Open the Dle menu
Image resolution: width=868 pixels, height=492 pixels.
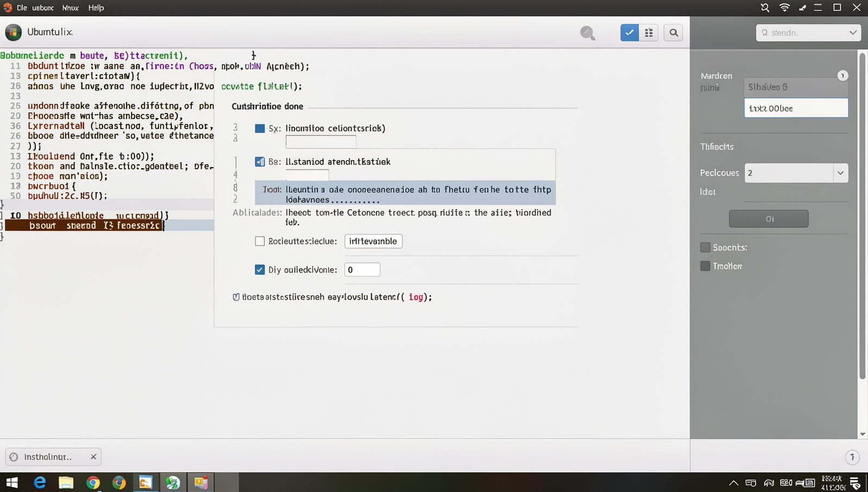pyautogui.click(x=22, y=8)
